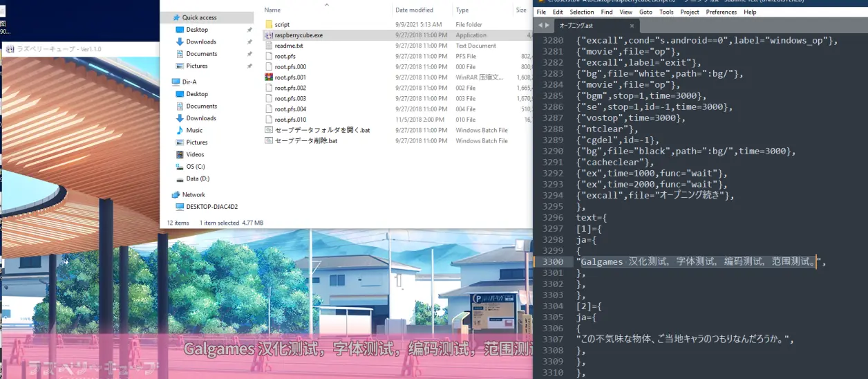Click the line containing "cacheclear"
This screenshot has height=379, width=868.
click(614, 163)
